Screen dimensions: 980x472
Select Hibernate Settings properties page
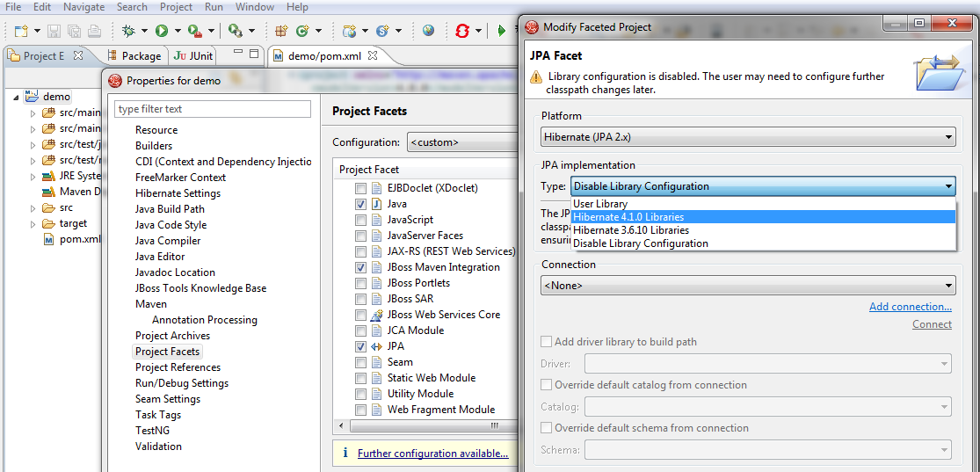point(178,193)
